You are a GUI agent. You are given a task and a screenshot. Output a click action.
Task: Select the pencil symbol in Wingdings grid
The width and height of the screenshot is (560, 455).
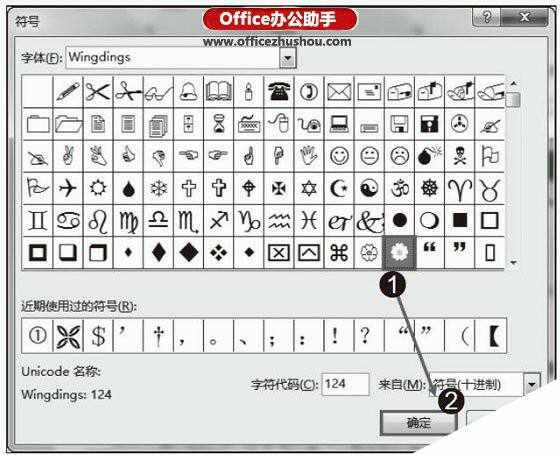[x=68, y=91]
